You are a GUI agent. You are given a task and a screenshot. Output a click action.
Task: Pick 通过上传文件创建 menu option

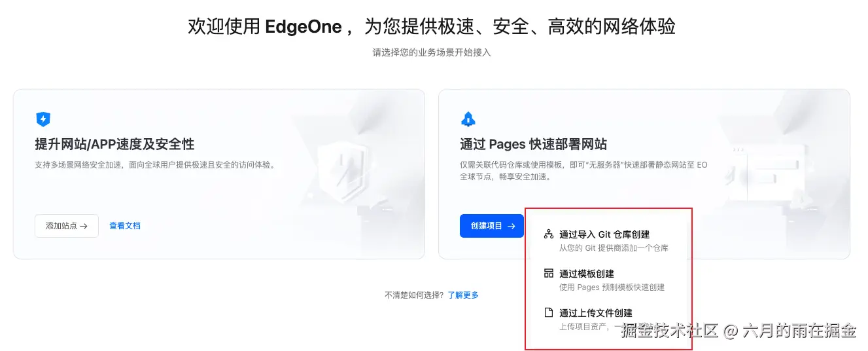click(595, 313)
